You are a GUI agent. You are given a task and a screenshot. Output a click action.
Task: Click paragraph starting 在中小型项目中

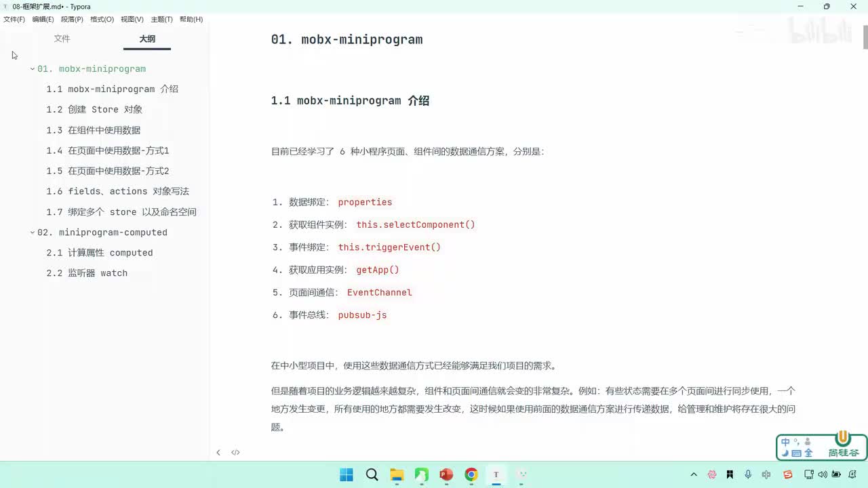coord(414,366)
